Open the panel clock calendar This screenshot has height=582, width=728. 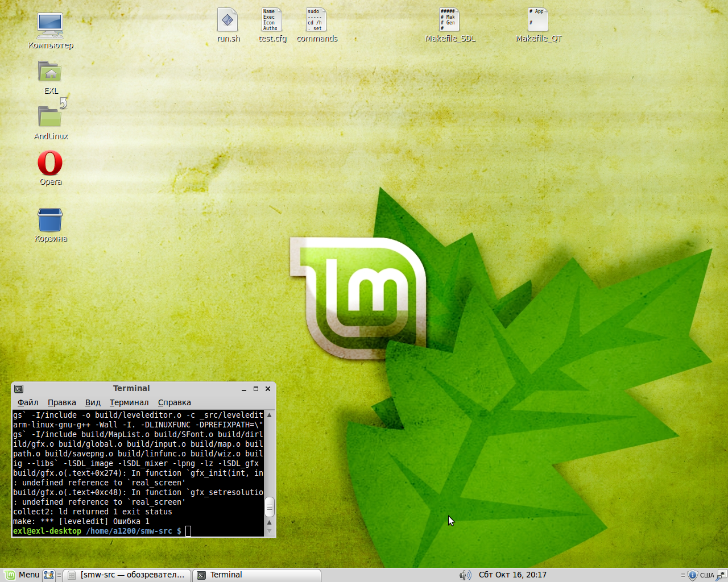[512, 575]
